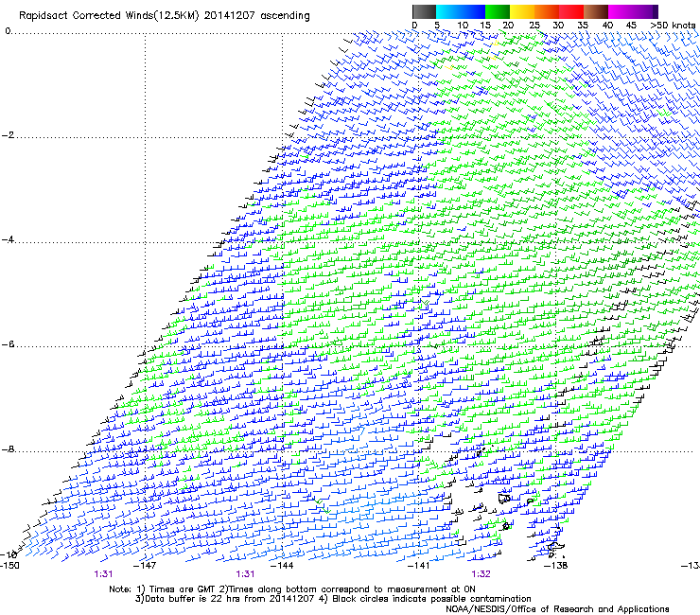Click the '-147' longitude axis label
The width and height of the screenshot is (700, 615).
145,566
